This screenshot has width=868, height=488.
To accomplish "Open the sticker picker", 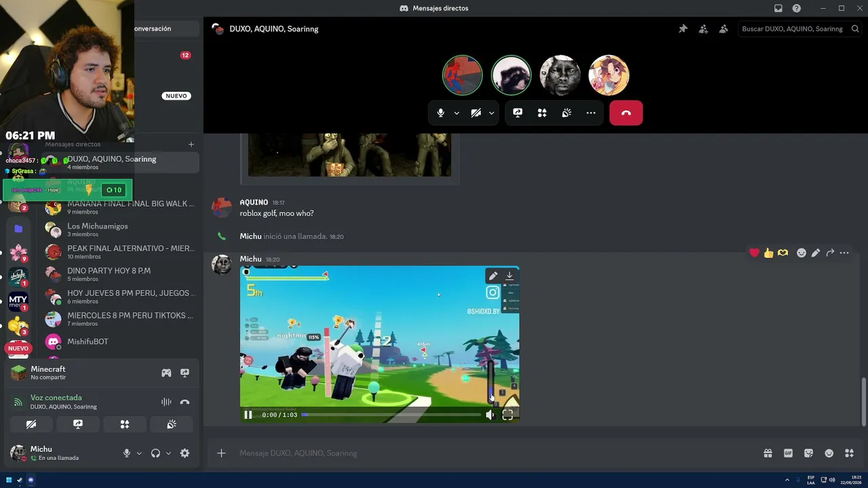I will click(808, 453).
